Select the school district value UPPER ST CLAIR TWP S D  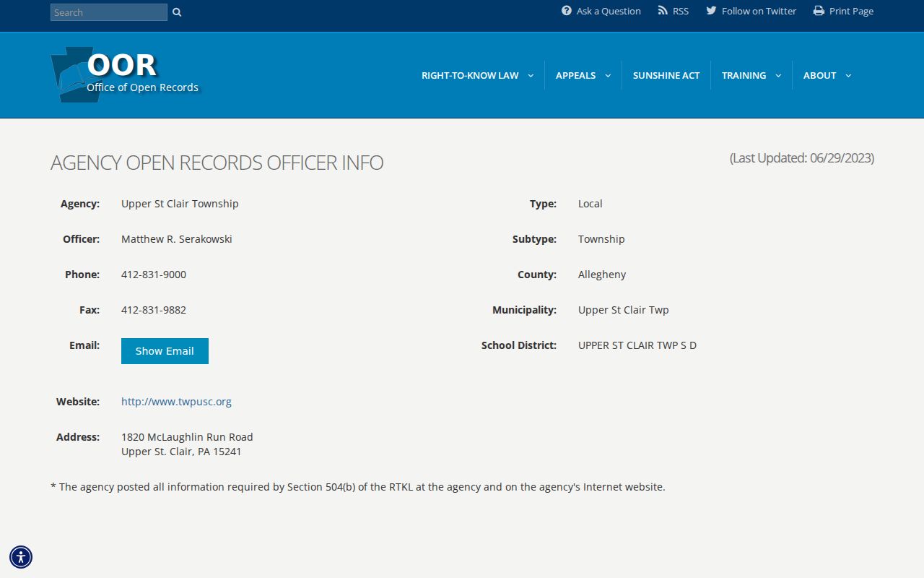pos(637,345)
